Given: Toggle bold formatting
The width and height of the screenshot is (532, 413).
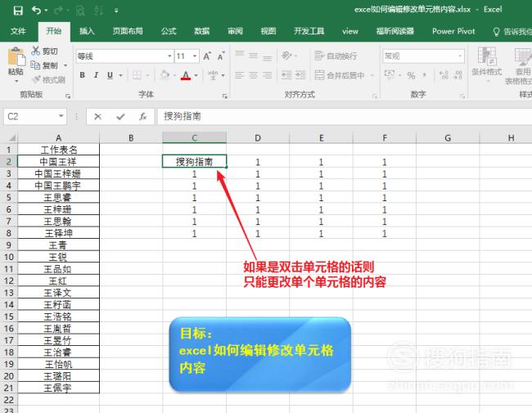Looking at the screenshot, I should [x=82, y=75].
